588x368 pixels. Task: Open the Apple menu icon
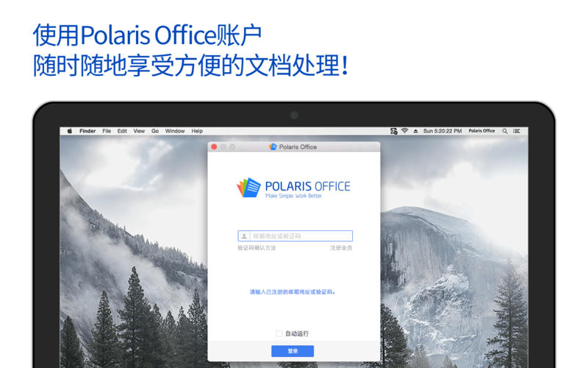(69, 131)
